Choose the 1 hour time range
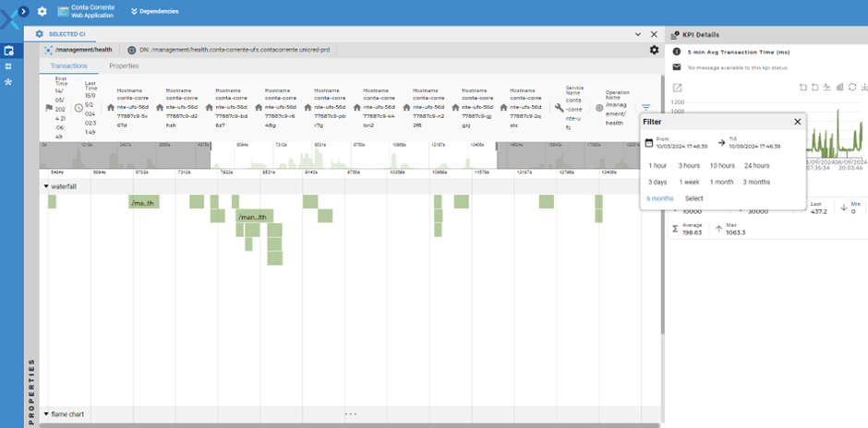 pos(657,165)
